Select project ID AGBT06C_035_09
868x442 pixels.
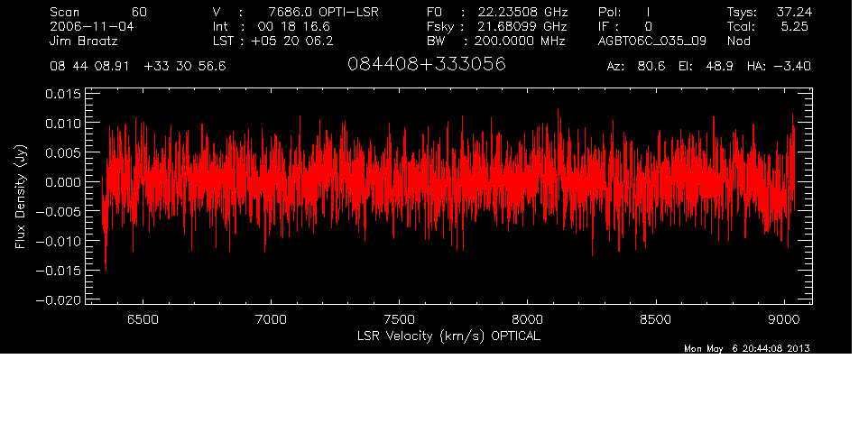(x=652, y=41)
